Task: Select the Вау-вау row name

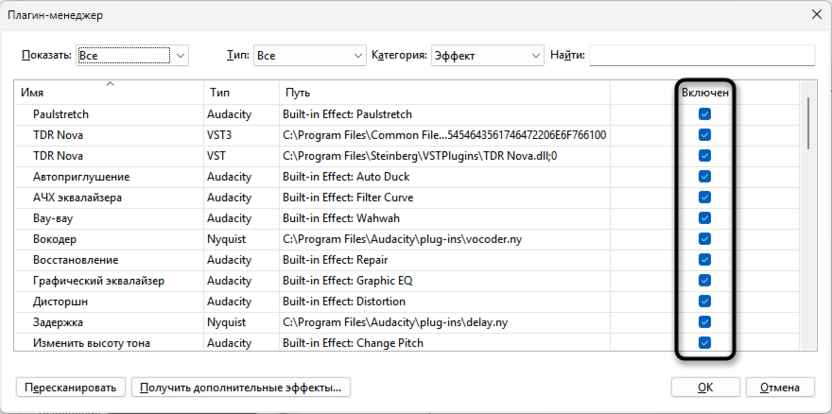Action: click(53, 218)
